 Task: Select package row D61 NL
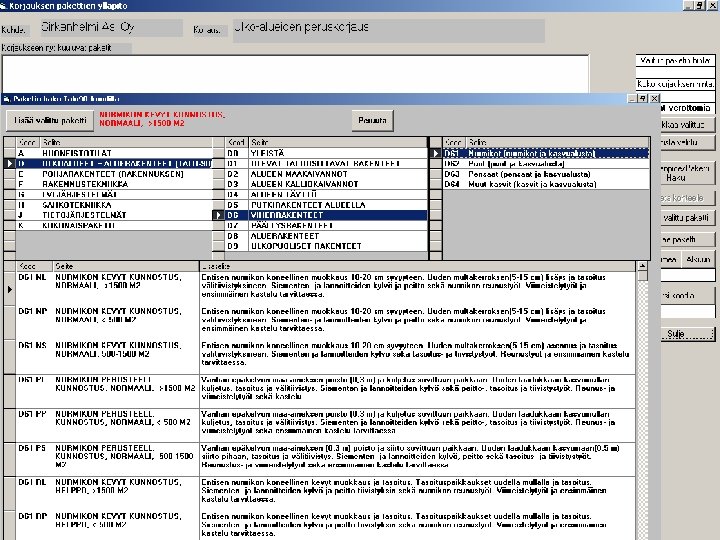326,289
